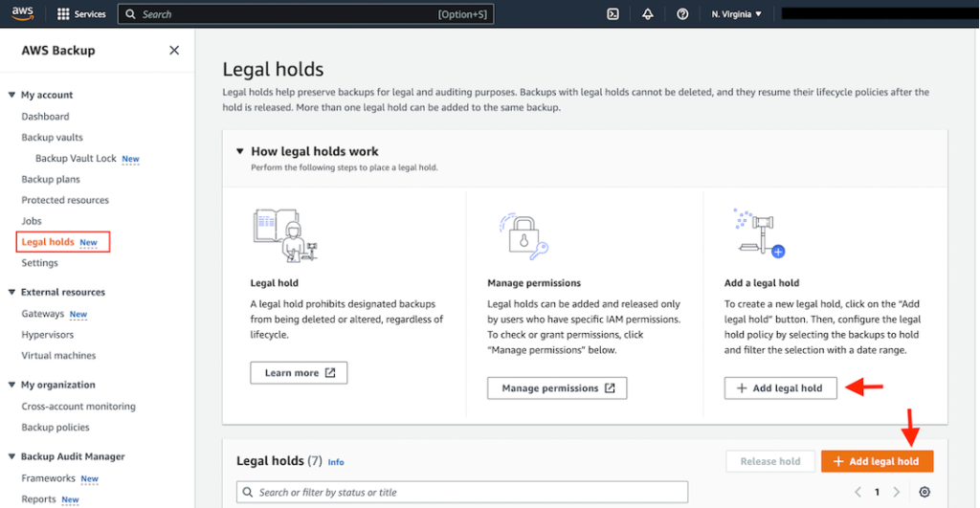Viewport: 980px width, 508px height.
Task: Open Backup Vault Lock in the sidebar
Action: pyautogui.click(x=76, y=158)
